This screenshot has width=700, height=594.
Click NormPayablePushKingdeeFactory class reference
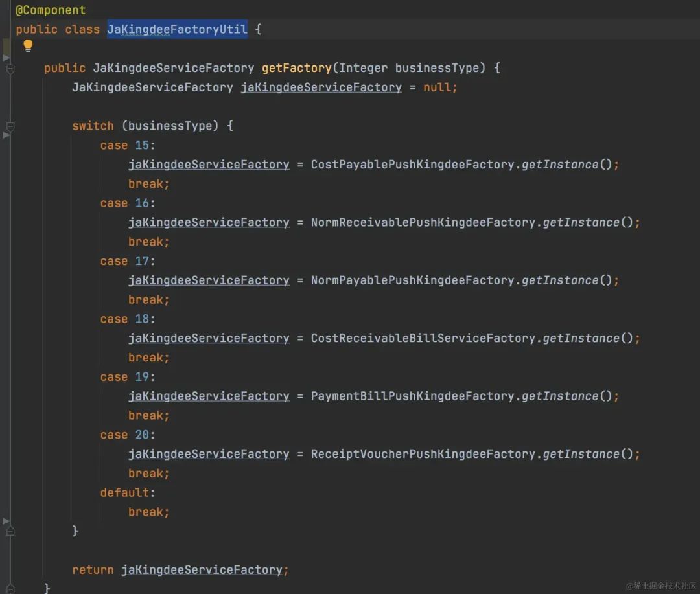[x=412, y=280]
